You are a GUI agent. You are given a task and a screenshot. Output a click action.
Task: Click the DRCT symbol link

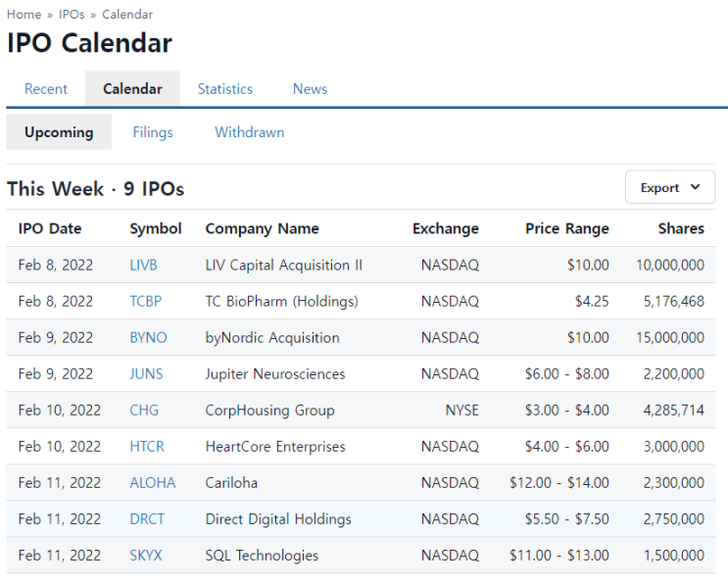pos(147,518)
